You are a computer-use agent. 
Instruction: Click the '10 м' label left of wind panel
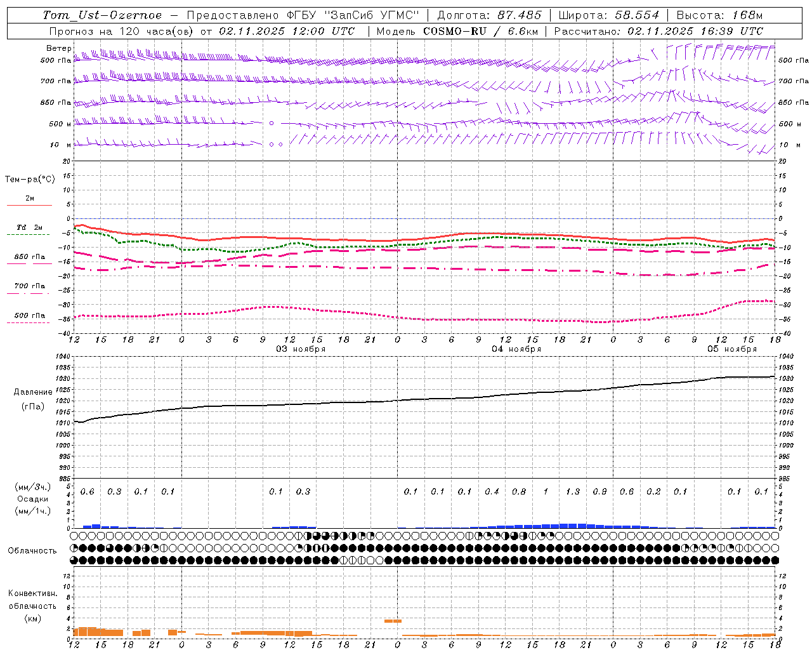point(61,145)
